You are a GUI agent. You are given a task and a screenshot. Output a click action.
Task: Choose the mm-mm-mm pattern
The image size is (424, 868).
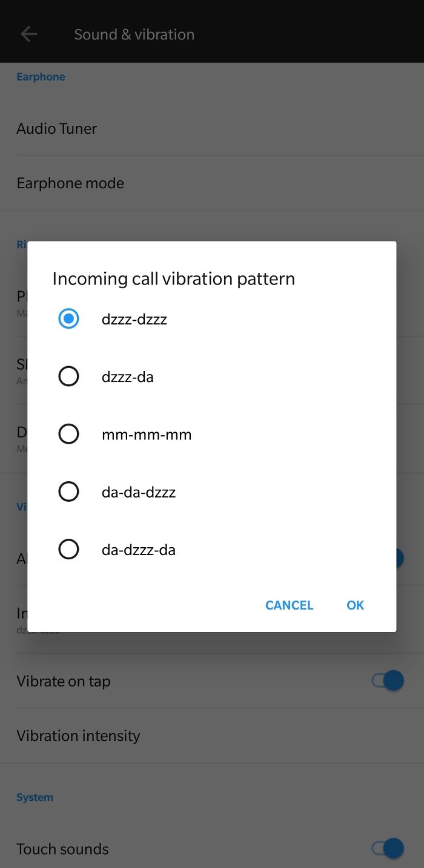coord(68,433)
